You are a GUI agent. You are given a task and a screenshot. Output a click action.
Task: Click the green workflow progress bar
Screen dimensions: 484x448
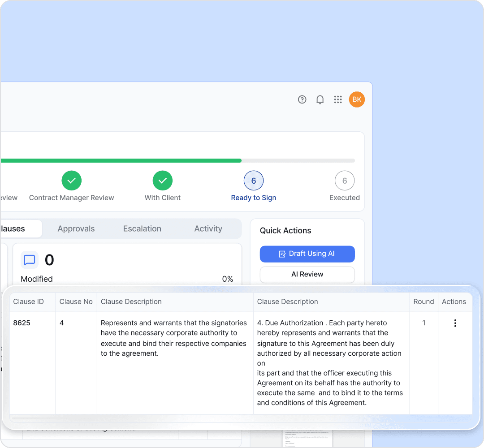(121, 160)
